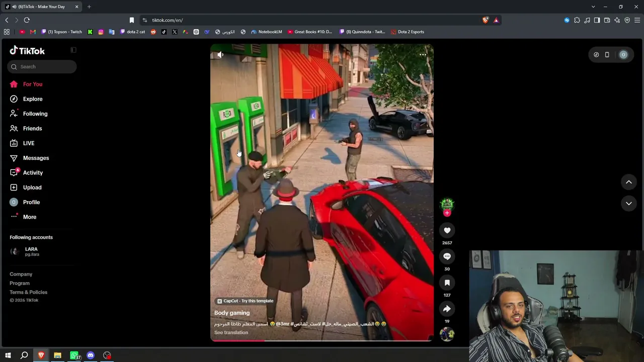Bookmark this page in the address bar
The height and width of the screenshot is (362, 644).
132,20
